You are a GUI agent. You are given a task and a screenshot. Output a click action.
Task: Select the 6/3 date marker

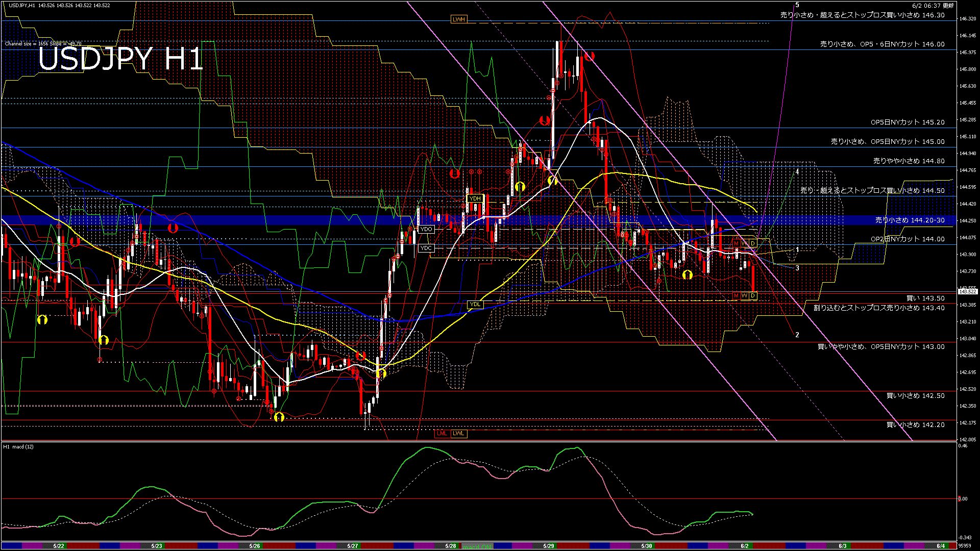tap(843, 546)
